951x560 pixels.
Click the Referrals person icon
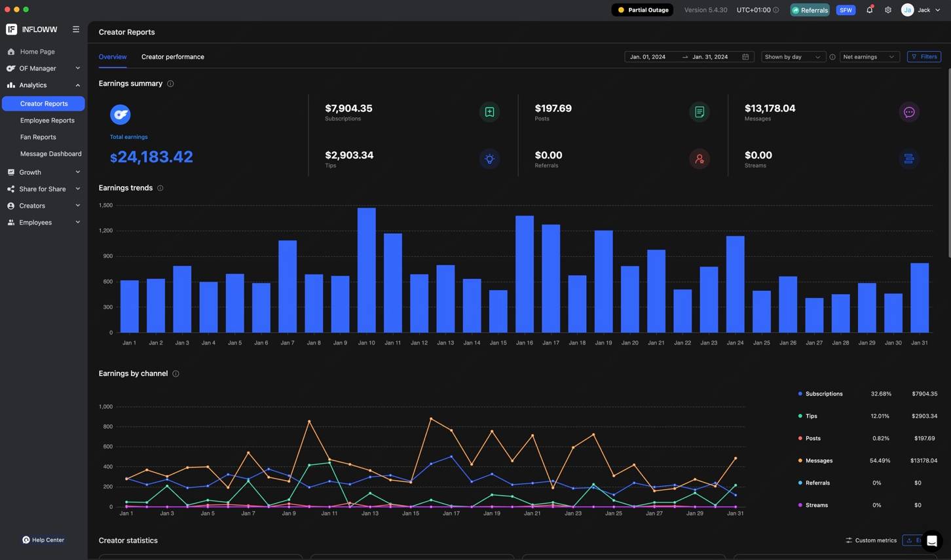[x=699, y=159]
